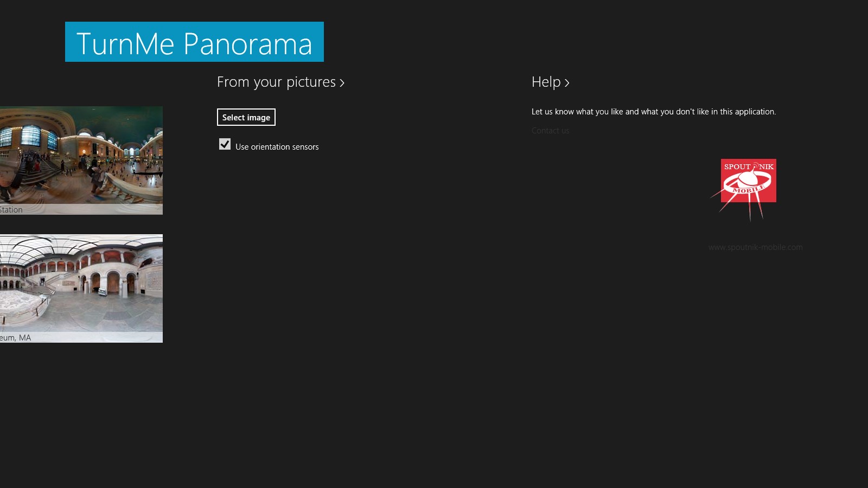Open the Contact us link

coord(550,131)
